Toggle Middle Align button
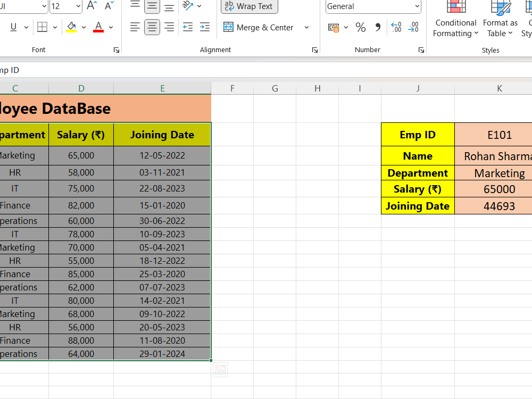This screenshot has width=532, height=399. [152, 6]
